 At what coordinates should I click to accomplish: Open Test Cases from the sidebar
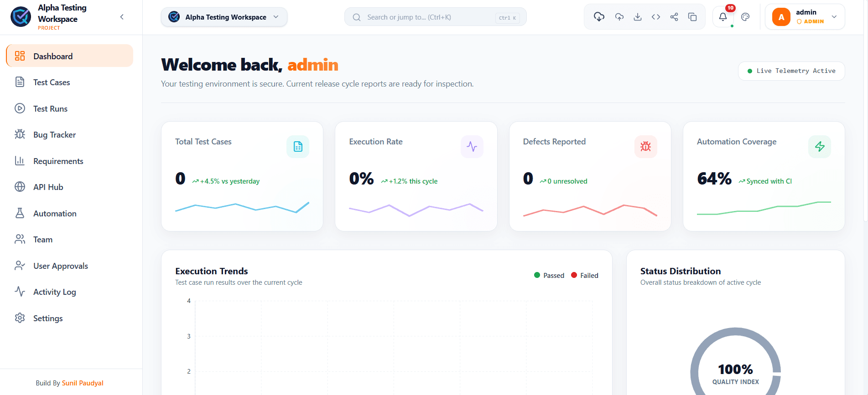click(70, 82)
